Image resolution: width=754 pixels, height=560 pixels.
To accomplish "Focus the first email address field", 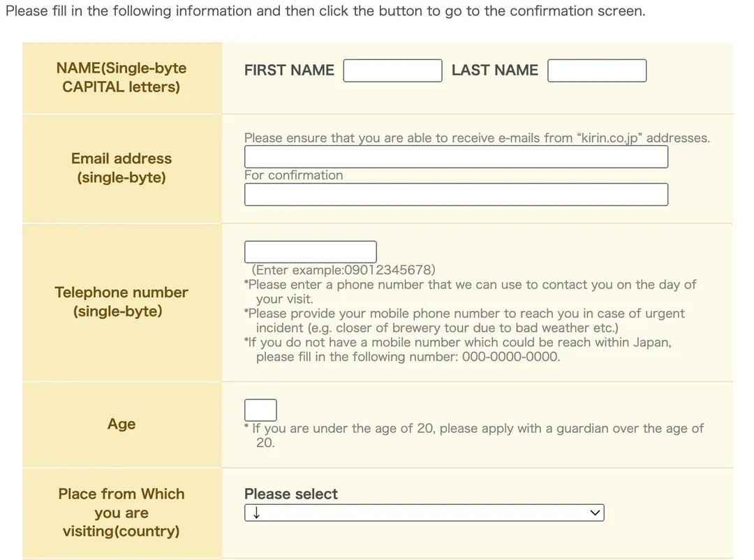I will 456,157.
